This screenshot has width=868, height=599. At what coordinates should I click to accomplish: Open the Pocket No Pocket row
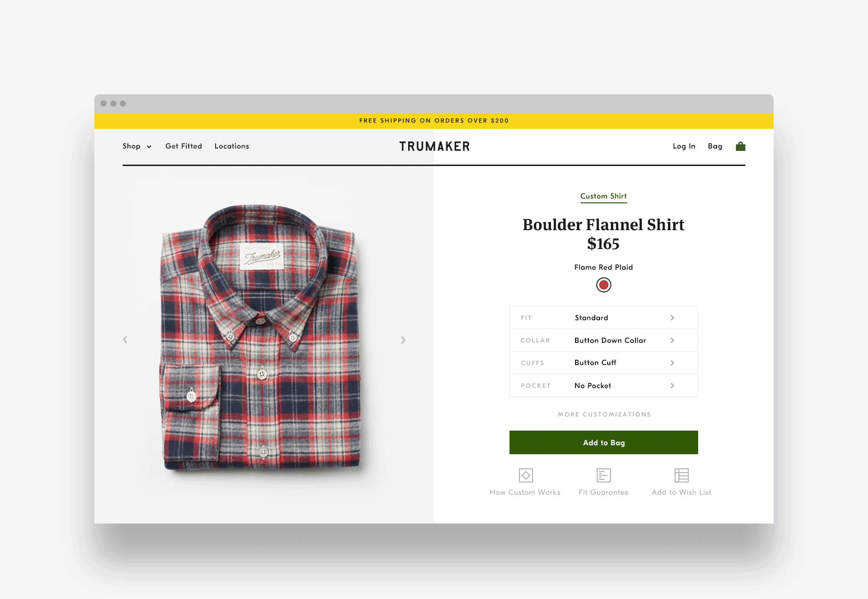(604, 385)
